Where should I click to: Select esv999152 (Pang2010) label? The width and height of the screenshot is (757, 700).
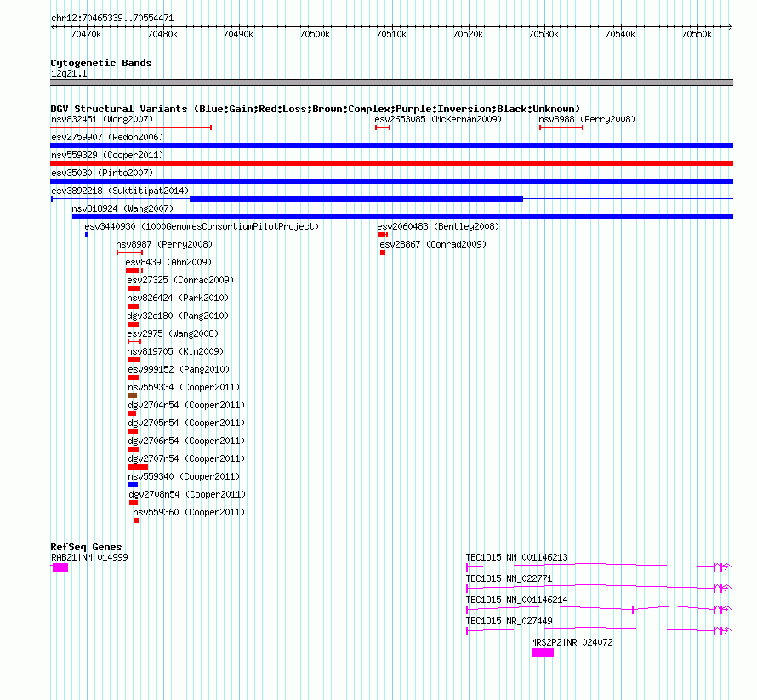pyautogui.click(x=179, y=369)
